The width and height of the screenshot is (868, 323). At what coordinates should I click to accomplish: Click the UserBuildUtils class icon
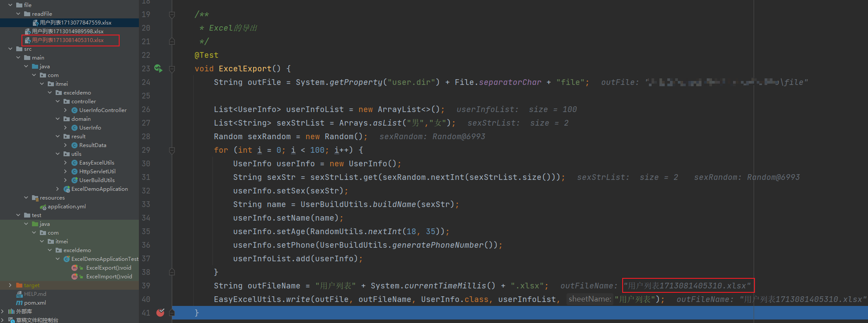click(x=74, y=180)
